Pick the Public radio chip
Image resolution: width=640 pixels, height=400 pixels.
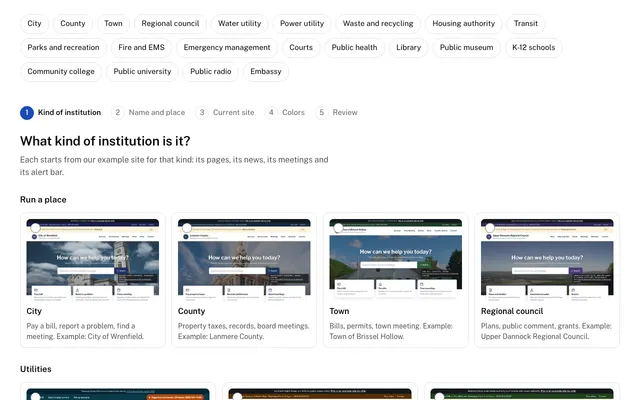click(x=211, y=72)
